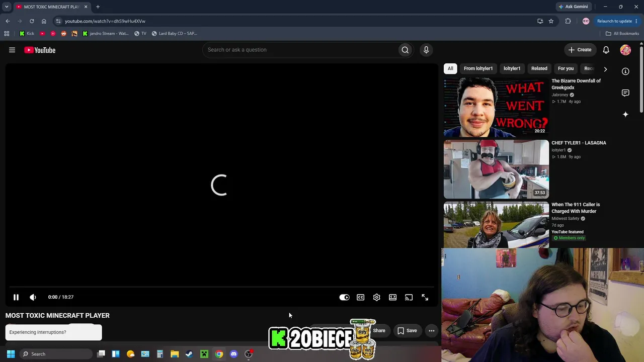Screen dimensions: 644x362
Task: Install YouTube app from address bar
Action: point(540,21)
